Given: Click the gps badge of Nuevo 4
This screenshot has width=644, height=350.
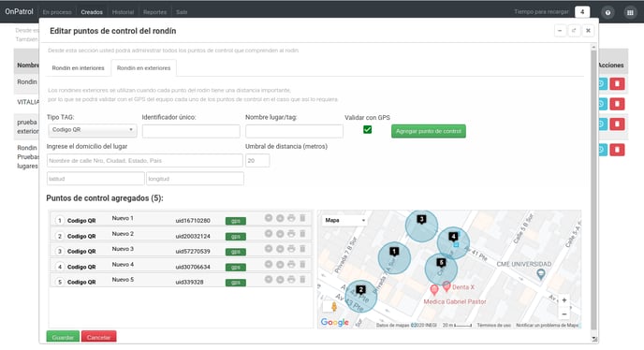Looking at the screenshot, I should 236,268.
